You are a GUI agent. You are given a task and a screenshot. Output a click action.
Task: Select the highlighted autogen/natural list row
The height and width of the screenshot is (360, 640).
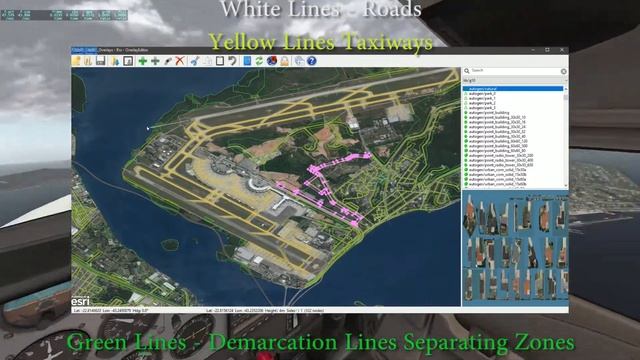tap(513, 89)
